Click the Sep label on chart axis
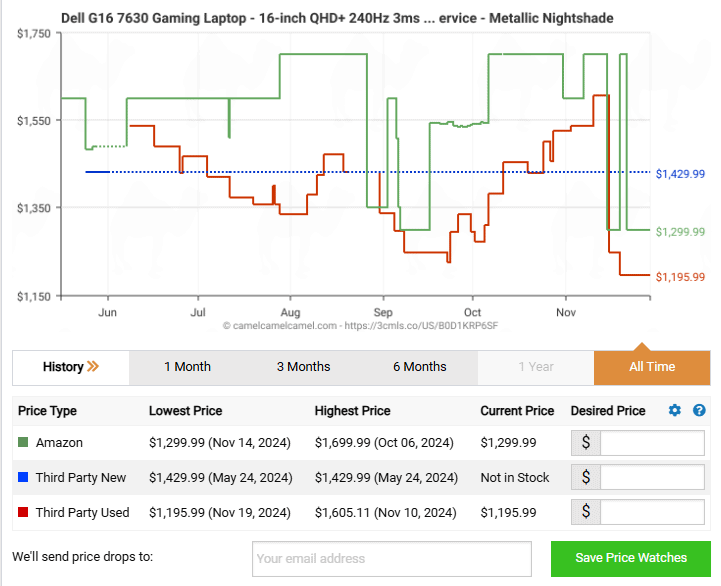 (x=383, y=312)
